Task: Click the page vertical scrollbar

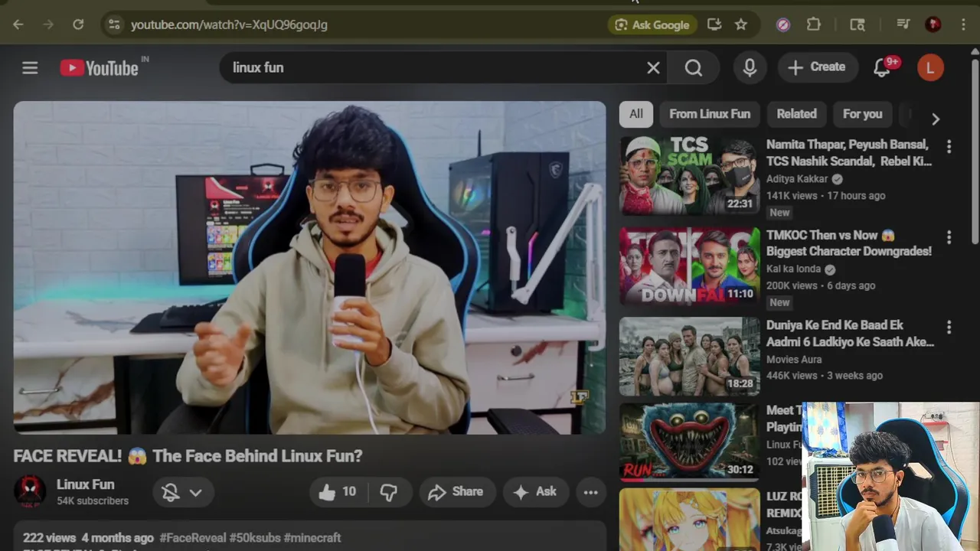Action: 975,153
